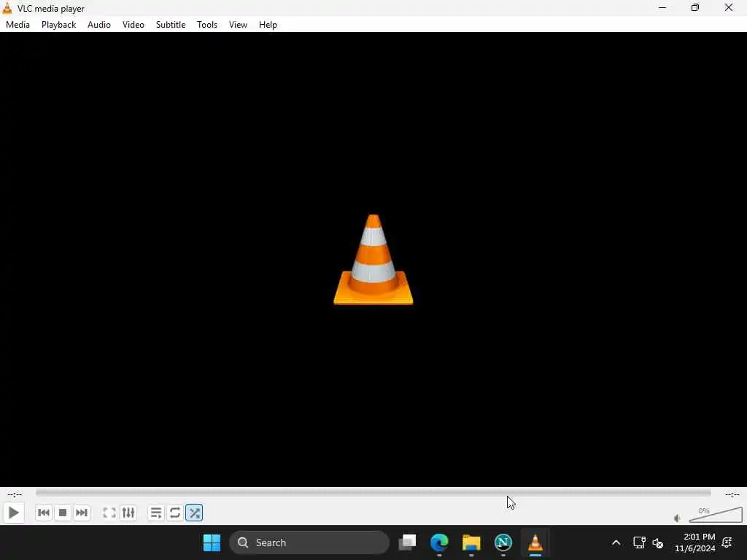
Task: Click the muted sound tray icon
Action: [658, 542]
